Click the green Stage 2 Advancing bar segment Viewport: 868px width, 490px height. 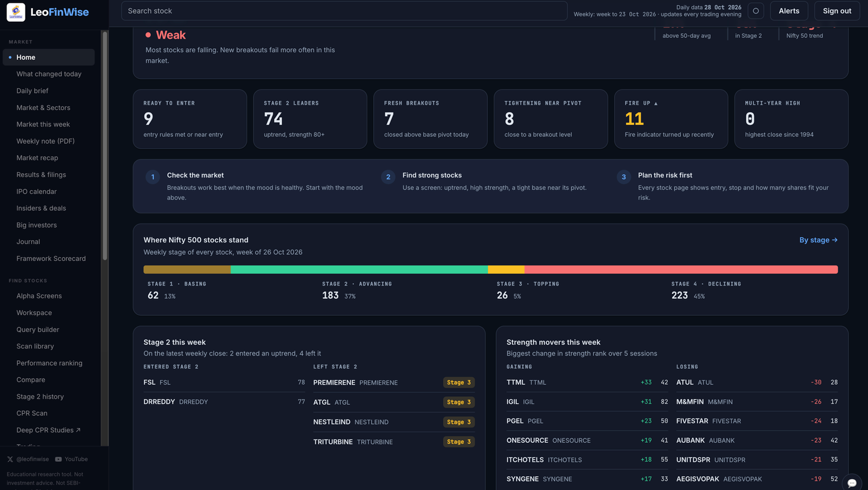coord(359,270)
